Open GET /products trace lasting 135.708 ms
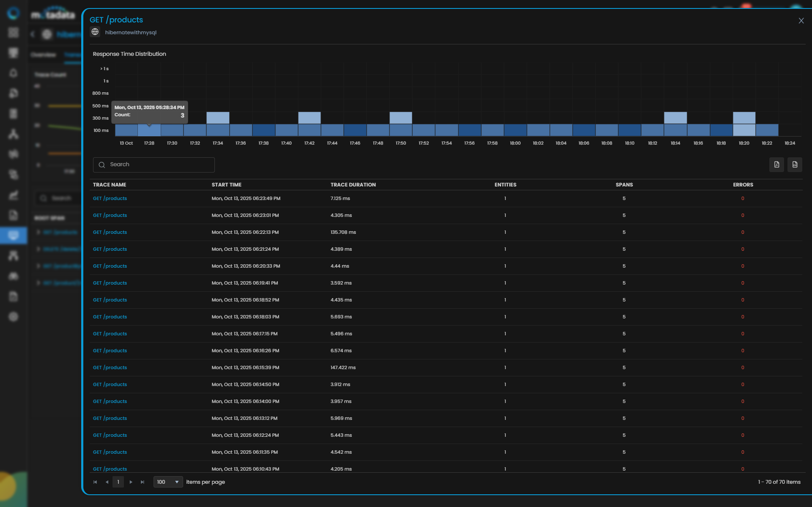The width and height of the screenshot is (812, 507). [110, 232]
